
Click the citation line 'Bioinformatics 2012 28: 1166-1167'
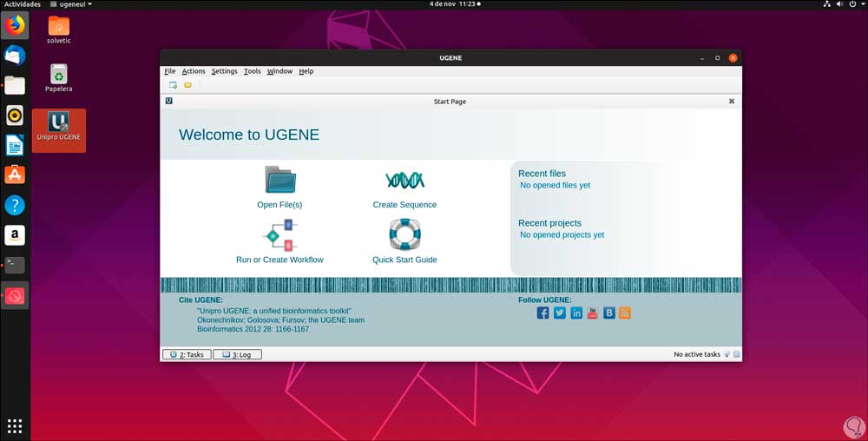253,329
